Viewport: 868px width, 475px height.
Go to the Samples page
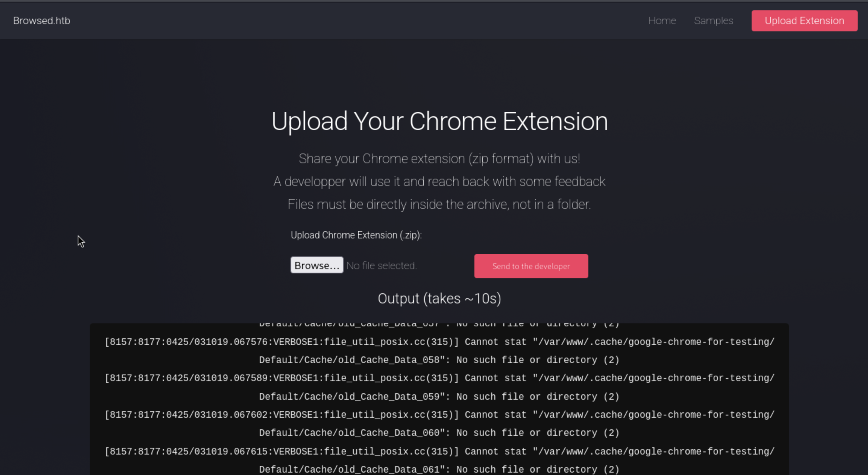click(x=713, y=20)
